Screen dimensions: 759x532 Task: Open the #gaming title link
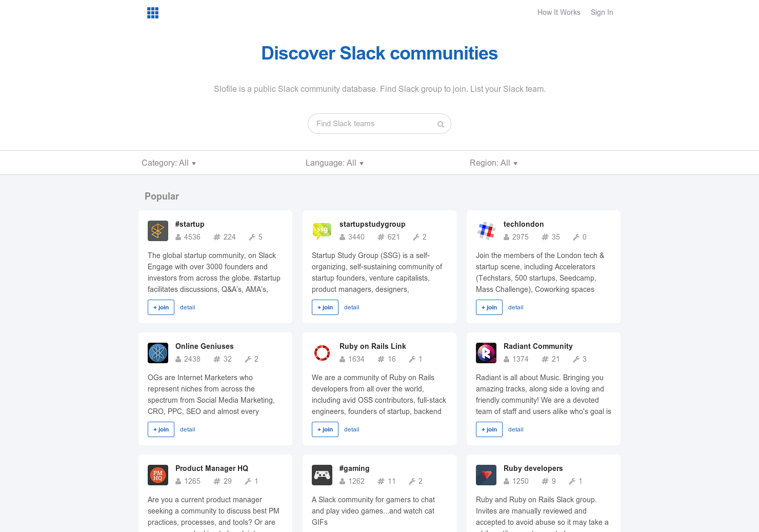(354, 468)
